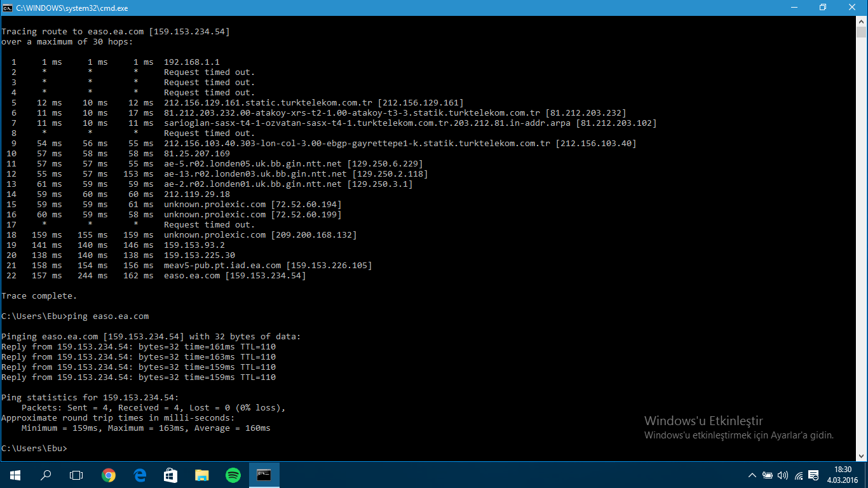The image size is (868, 488).
Task: Click the 'Trace complete.' line
Action: 39,296
